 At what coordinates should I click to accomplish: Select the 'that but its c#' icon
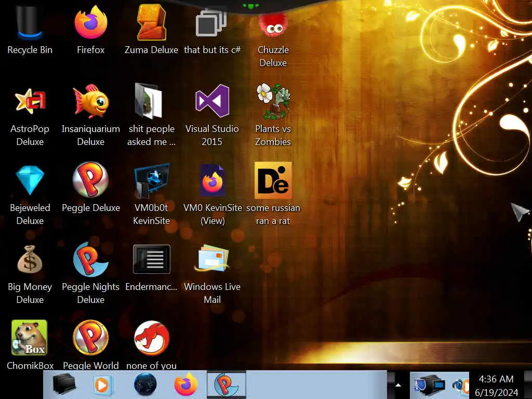[212, 22]
